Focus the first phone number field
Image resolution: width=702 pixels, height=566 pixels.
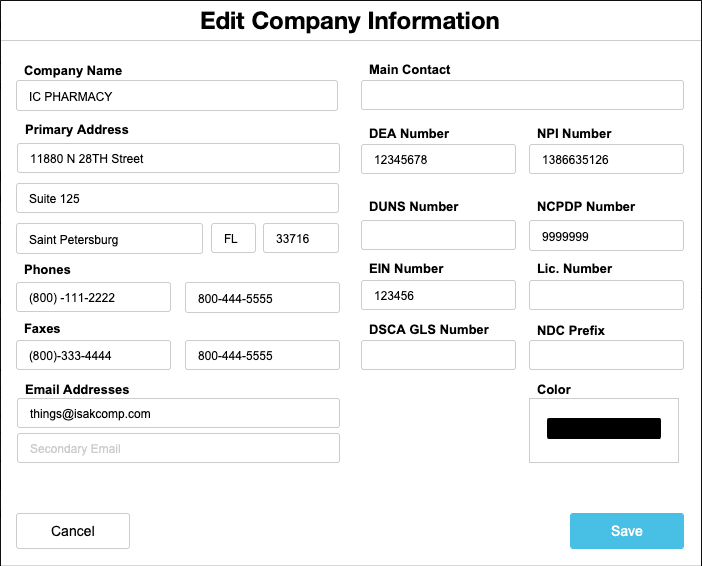coord(94,298)
